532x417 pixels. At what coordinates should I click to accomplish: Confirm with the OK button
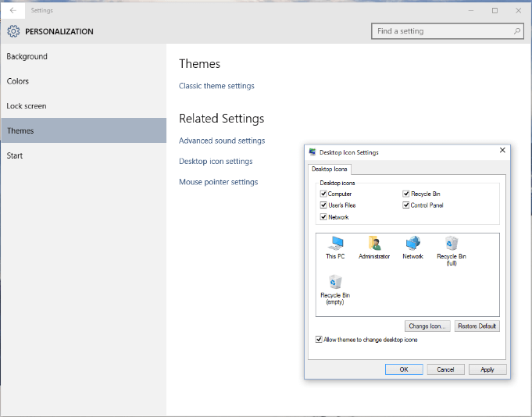404,369
